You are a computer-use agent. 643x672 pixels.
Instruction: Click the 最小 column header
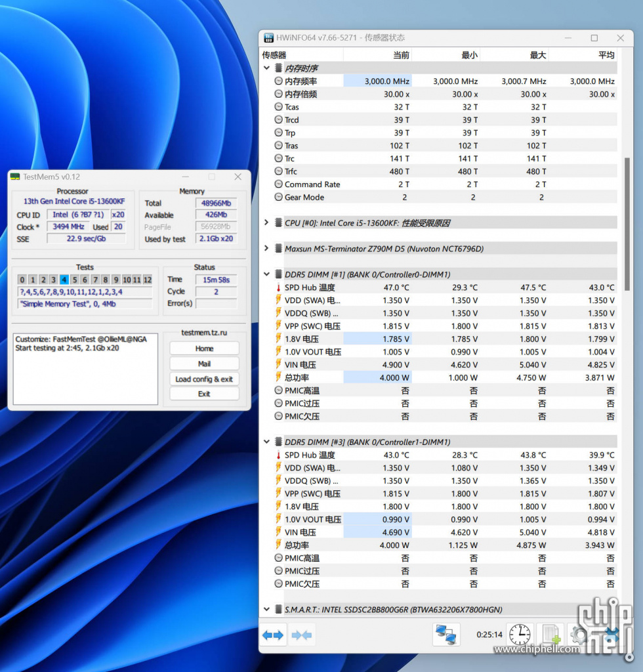click(x=446, y=55)
